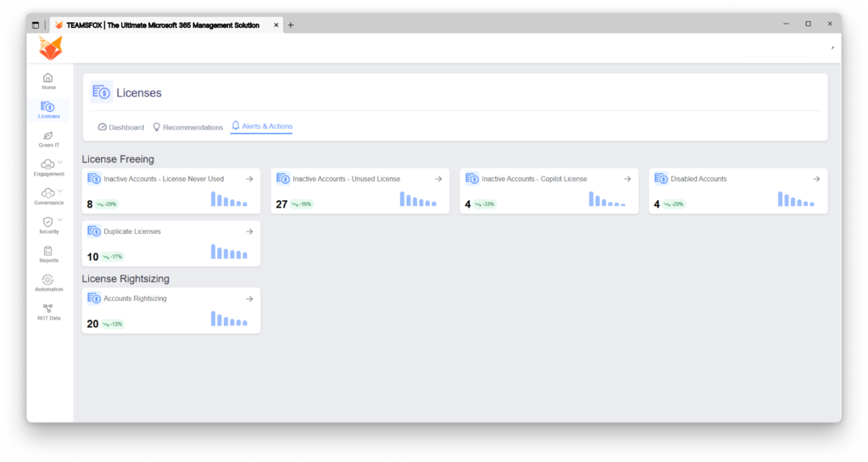Open the ROT Data sidebar icon

click(x=48, y=309)
